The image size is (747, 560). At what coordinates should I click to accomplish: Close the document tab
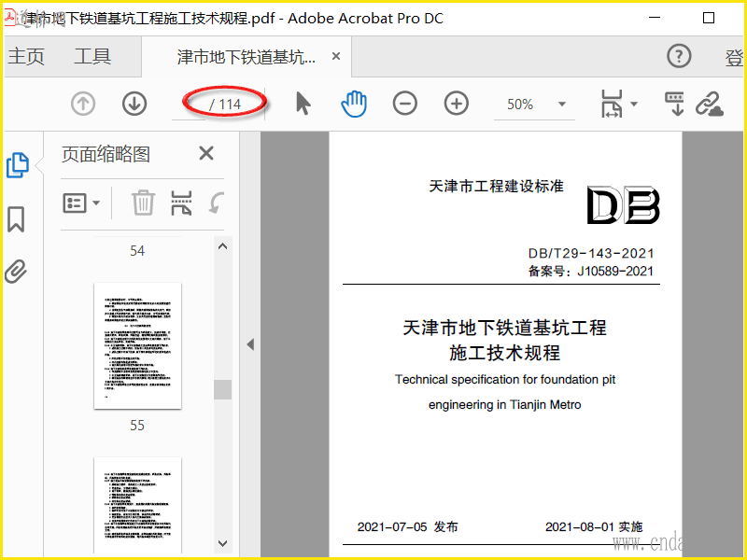[336, 56]
